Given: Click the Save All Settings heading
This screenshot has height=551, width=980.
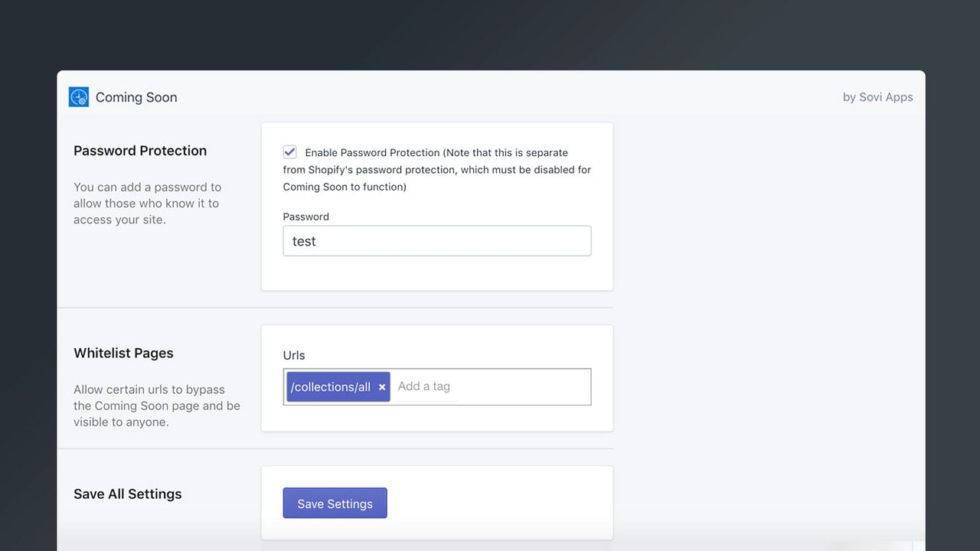Looking at the screenshot, I should pos(128,494).
